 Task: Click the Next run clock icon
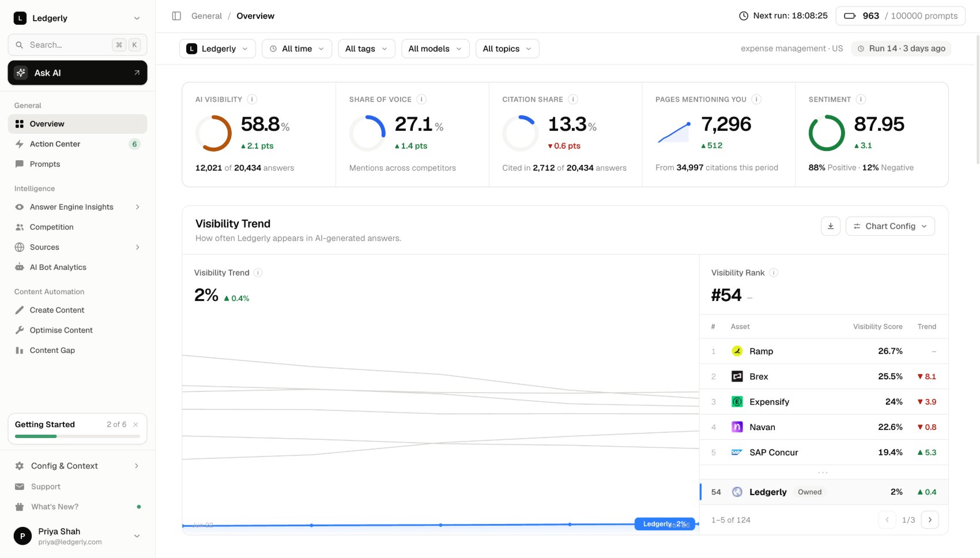coord(744,16)
